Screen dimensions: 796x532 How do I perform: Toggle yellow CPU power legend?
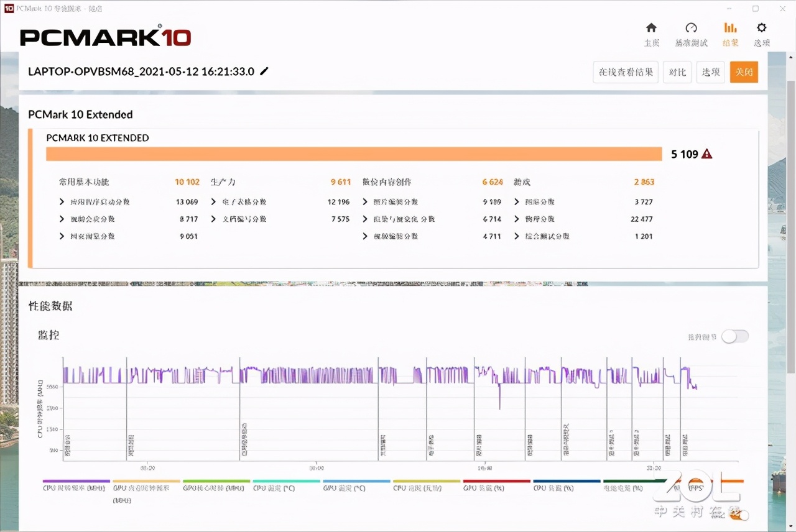tap(427, 486)
